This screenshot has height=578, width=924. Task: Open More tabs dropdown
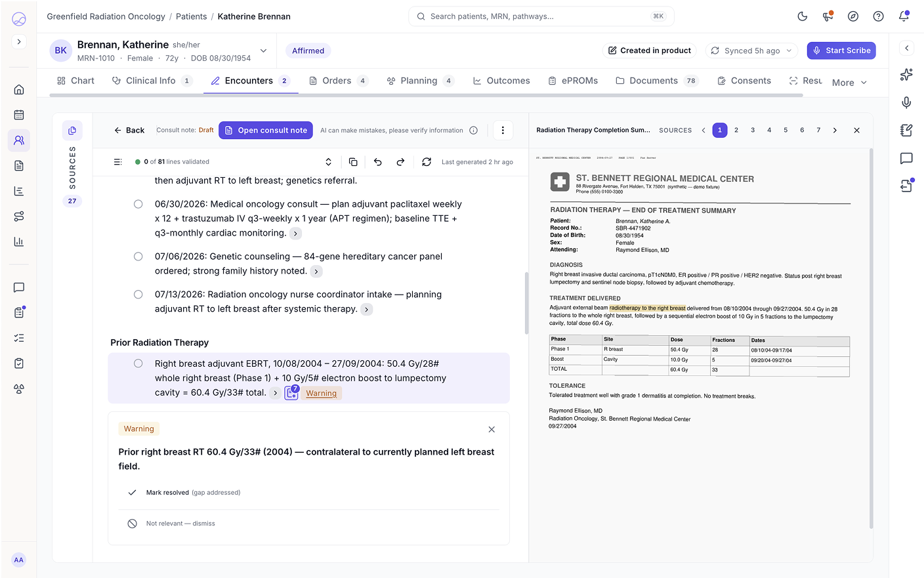[x=849, y=83]
